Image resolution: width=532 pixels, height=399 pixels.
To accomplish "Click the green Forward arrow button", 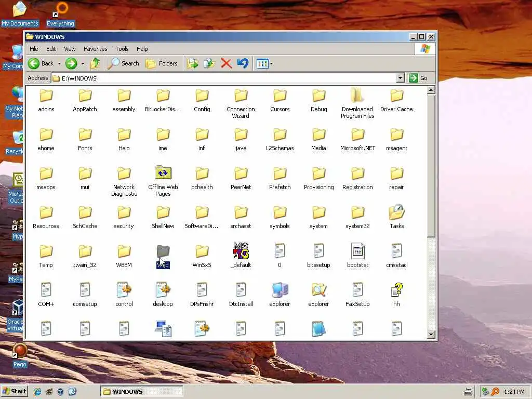I will coord(71,63).
